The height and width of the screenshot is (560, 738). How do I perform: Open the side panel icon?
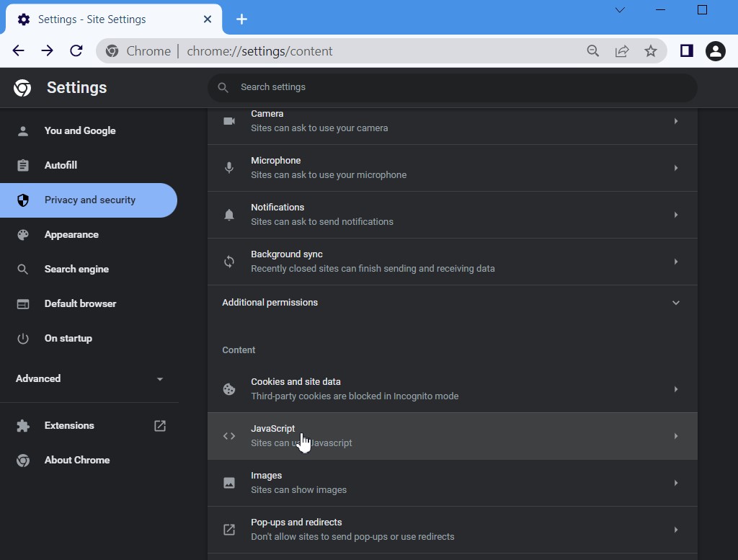pos(687,51)
